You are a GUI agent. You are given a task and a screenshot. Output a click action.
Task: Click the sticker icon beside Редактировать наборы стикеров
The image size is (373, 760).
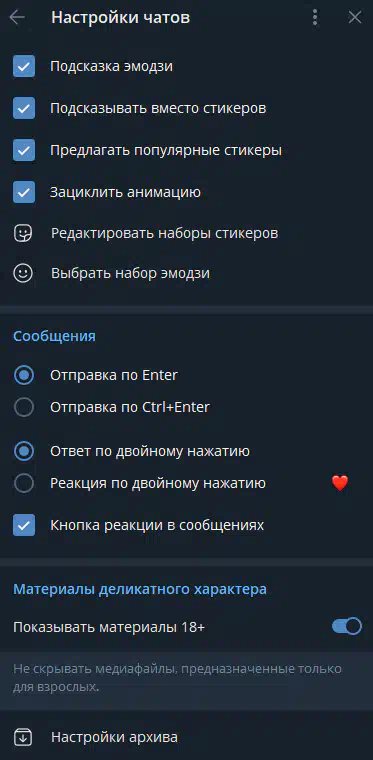23,234
